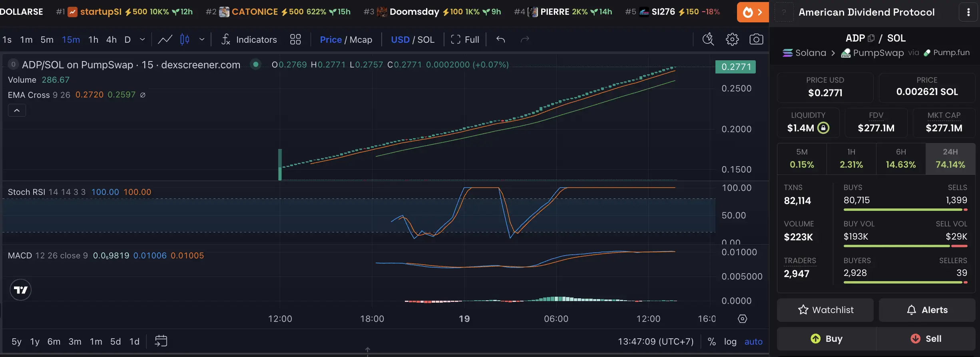The height and width of the screenshot is (357, 980).
Task: Redo the last chart action
Action: click(525, 40)
